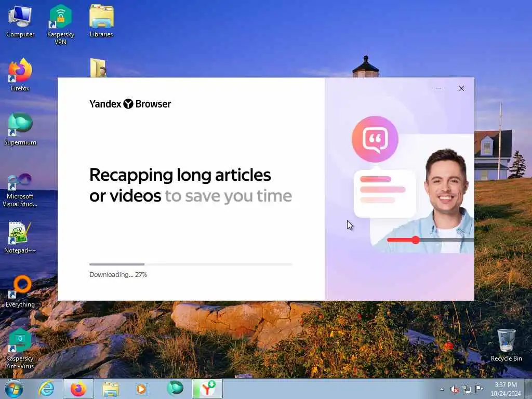Click the 'Recapping long articles' headline
Viewport: 532px width, 399px height.
click(180, 175)
